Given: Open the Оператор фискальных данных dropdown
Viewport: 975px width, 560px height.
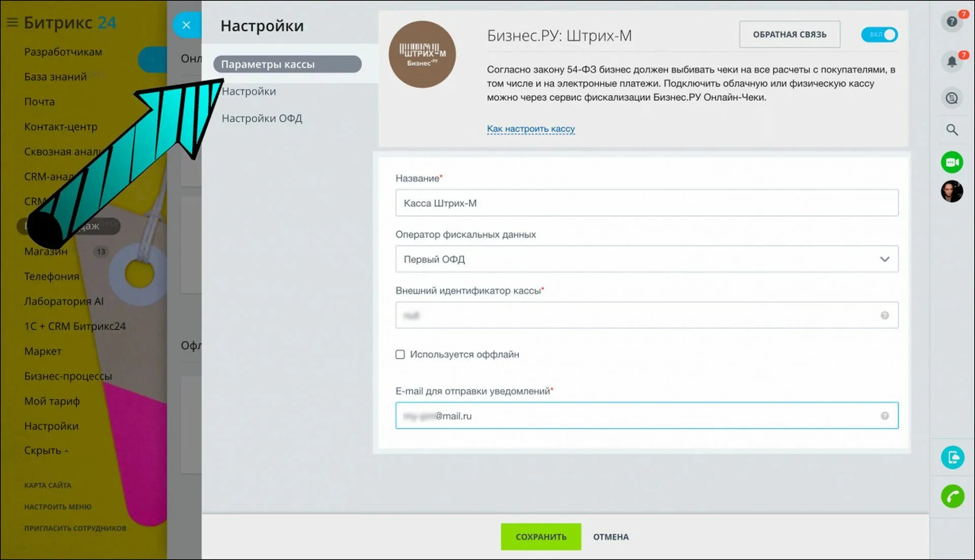Looking at the screenshot, I should [x=646, y=259].
